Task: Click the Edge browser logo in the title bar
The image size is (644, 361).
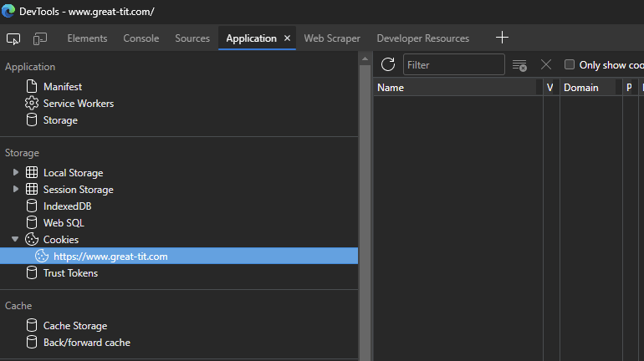Action: tap(8, 11)
